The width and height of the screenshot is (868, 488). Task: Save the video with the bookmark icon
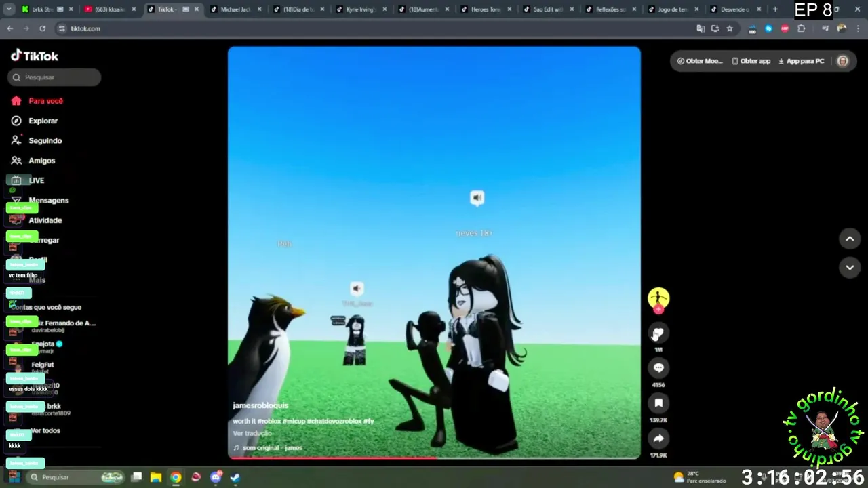coord(658,403)
